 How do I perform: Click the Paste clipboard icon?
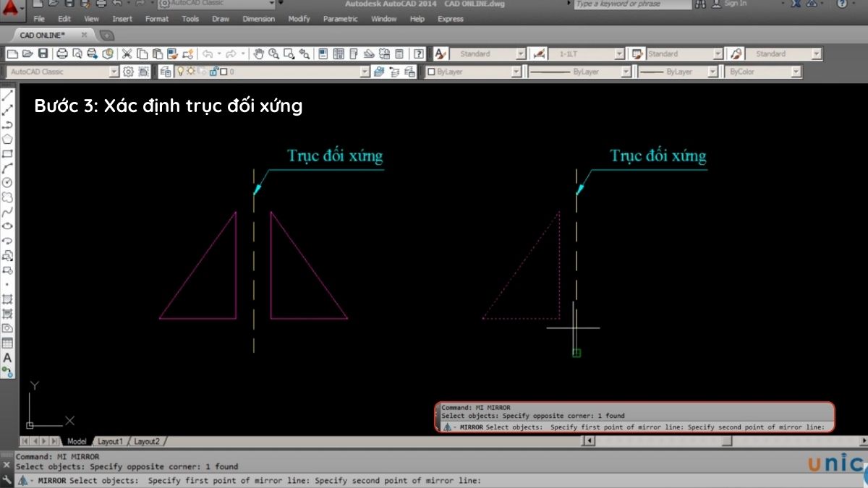pos(157,53)
